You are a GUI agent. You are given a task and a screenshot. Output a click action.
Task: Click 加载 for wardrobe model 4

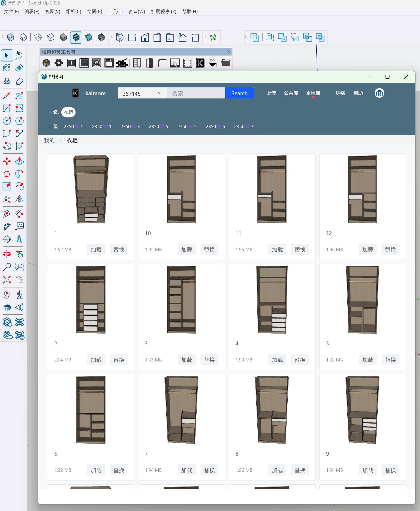click(277, 360)
